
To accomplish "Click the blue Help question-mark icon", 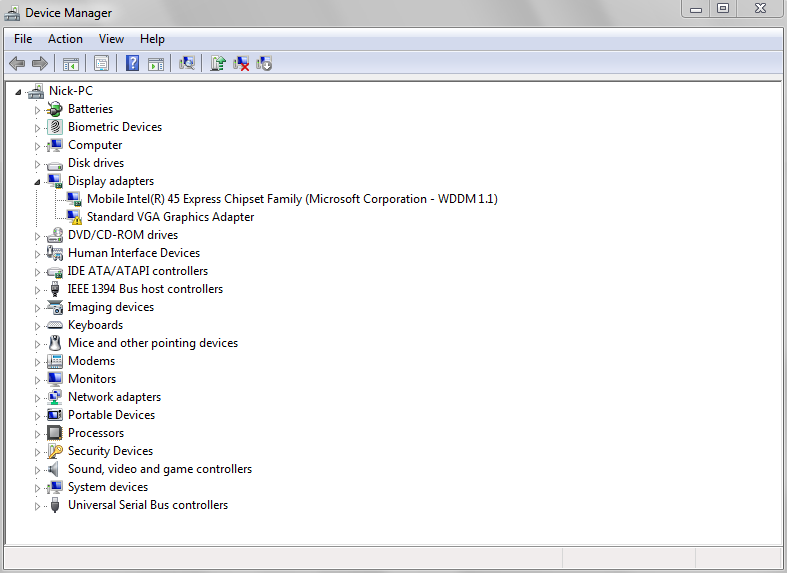I will coord(133,63).
